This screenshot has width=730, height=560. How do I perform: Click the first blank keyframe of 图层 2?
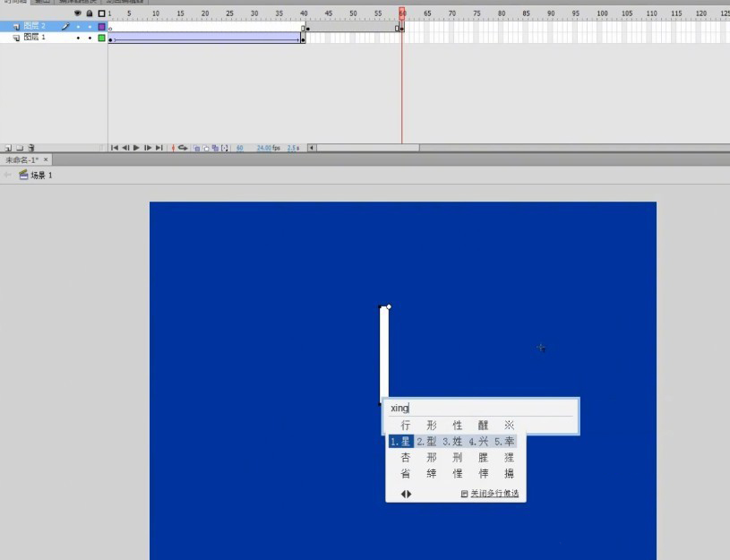pos(110,29)
